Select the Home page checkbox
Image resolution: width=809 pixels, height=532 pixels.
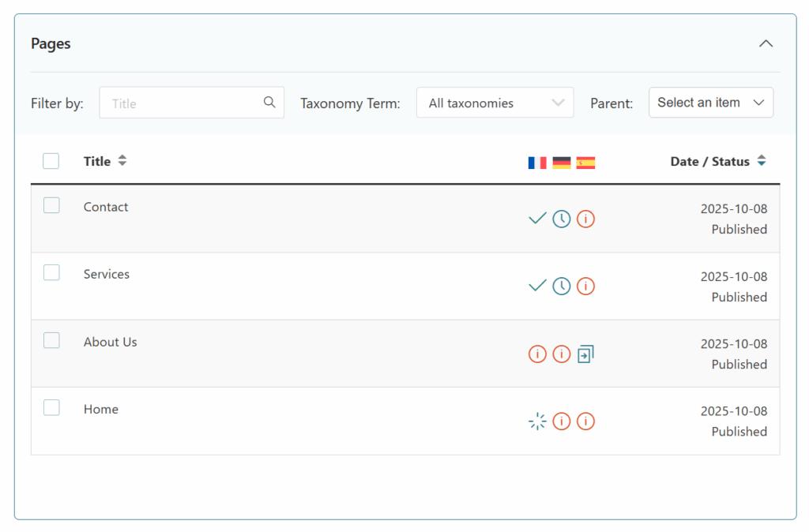tap(51, 408)
